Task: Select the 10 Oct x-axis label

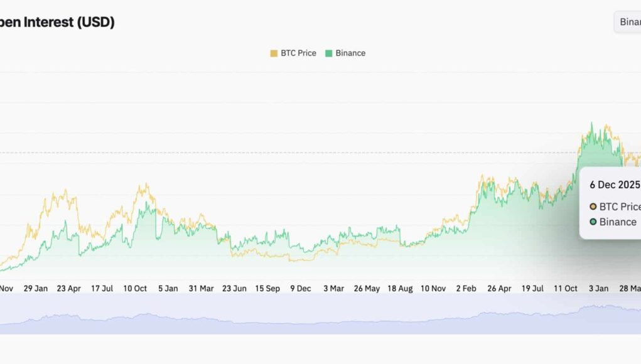Action: point(135,289)
